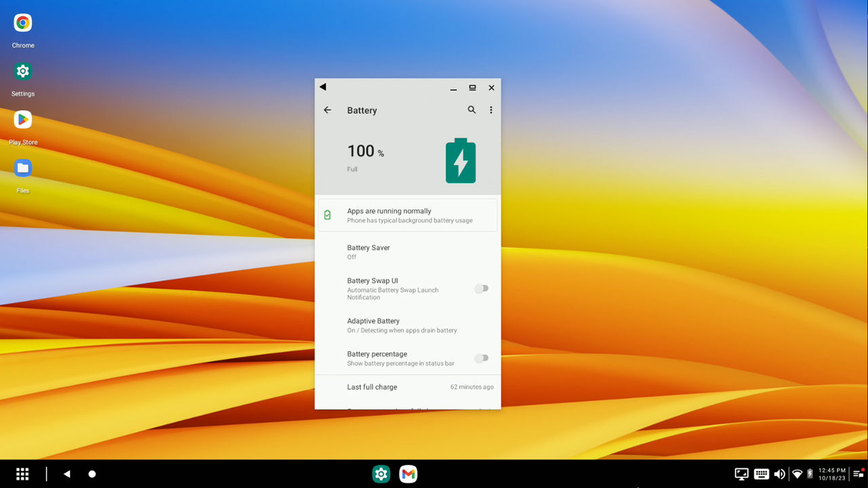Click the clock showing 12:45 PM
This screenshot has height=488, width=868.
coord(832,470)
